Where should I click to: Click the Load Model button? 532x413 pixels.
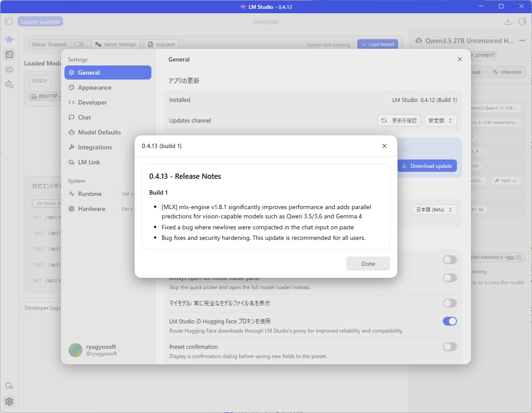pos(378,44)
